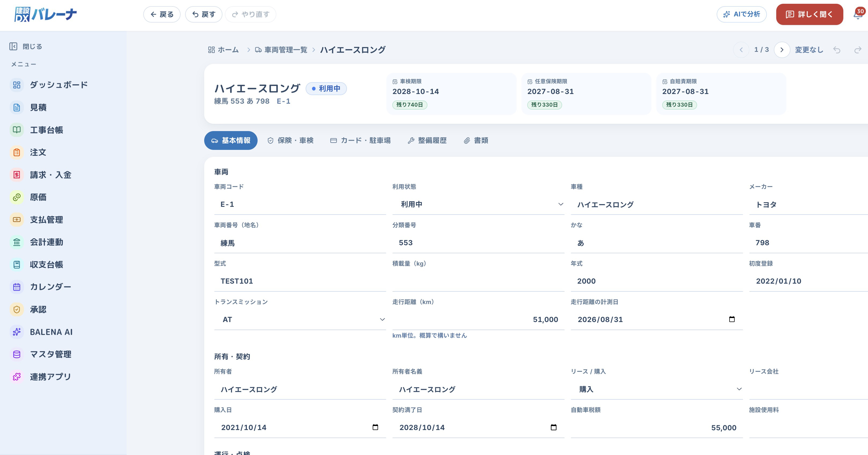The image size is (868, 455).
Task: Open the リース / 購入 dropdown
Action: click(657, 389)
